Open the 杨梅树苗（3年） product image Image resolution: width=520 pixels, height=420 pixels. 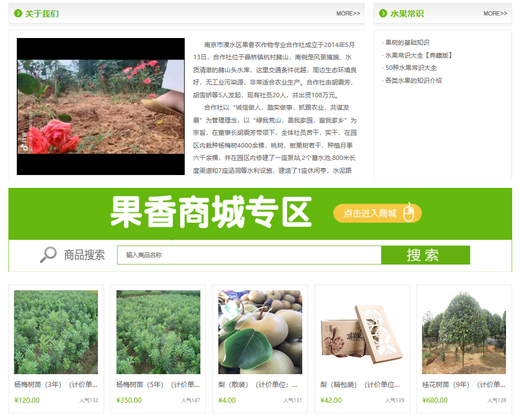56,332
